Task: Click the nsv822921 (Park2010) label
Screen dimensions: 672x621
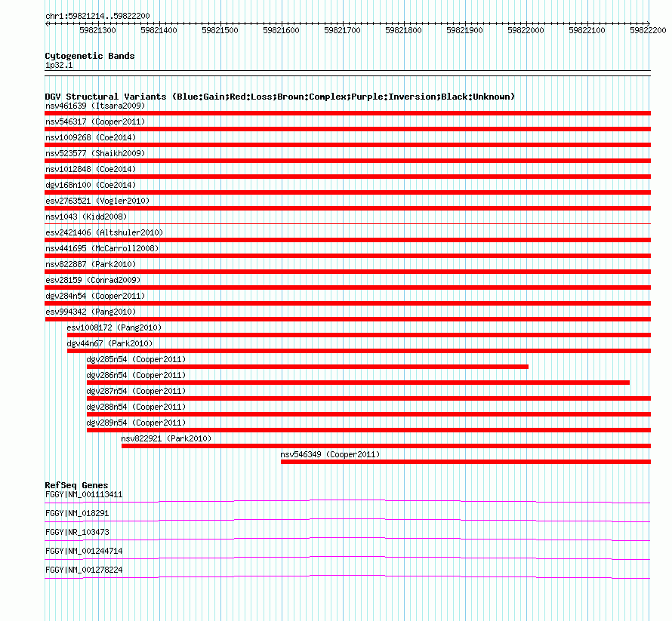Action: [x=166, y=438]
